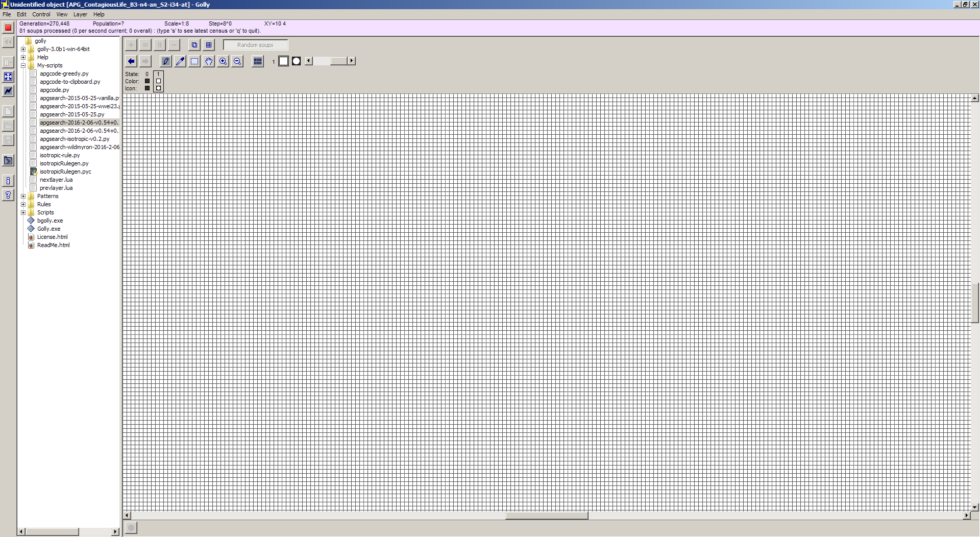Viewport: 980px width, 537px height.
Task: Open the Layer menu
Action: pyautogui.click(x=80, y=14)
